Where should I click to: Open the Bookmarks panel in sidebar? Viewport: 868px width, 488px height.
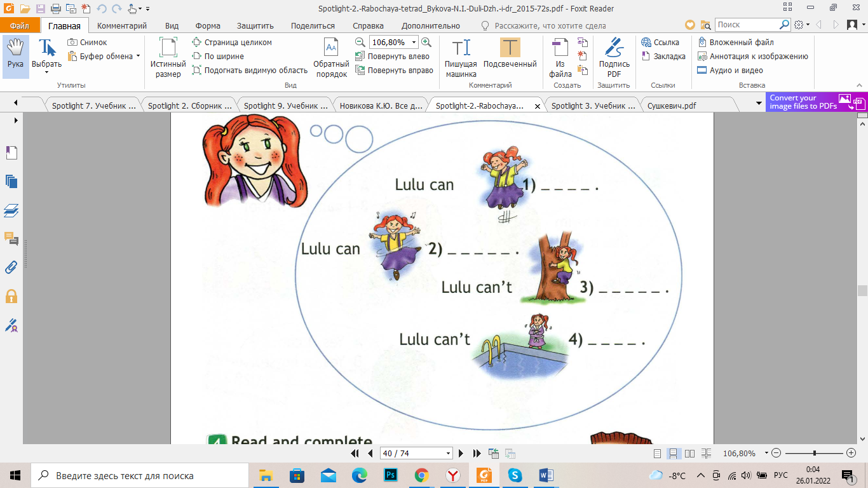click(x=11, y=152)
